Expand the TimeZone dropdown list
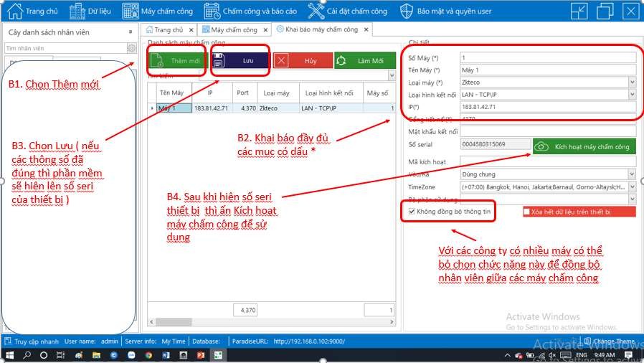The width and height of the screenshot is (644, 363). (x=631, y=187)
